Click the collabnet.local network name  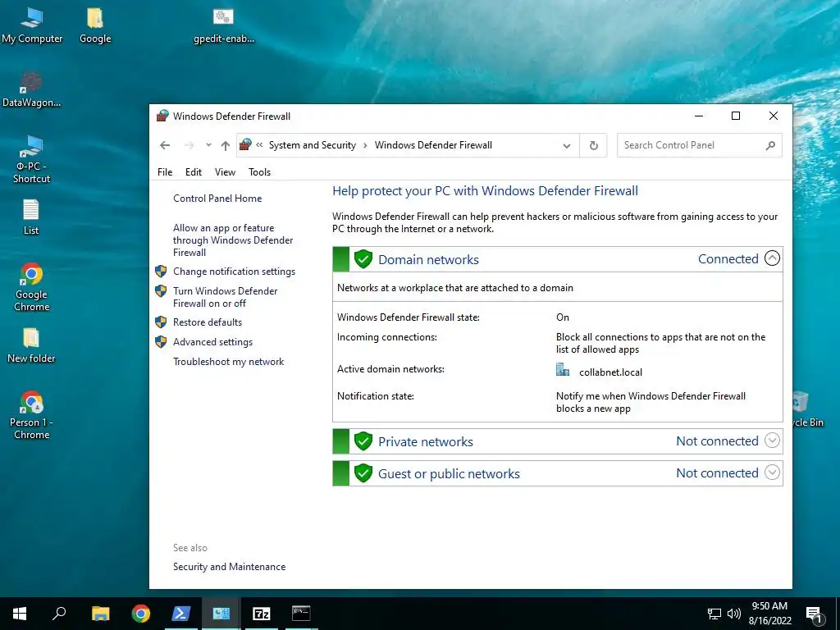tap(610, 372)
